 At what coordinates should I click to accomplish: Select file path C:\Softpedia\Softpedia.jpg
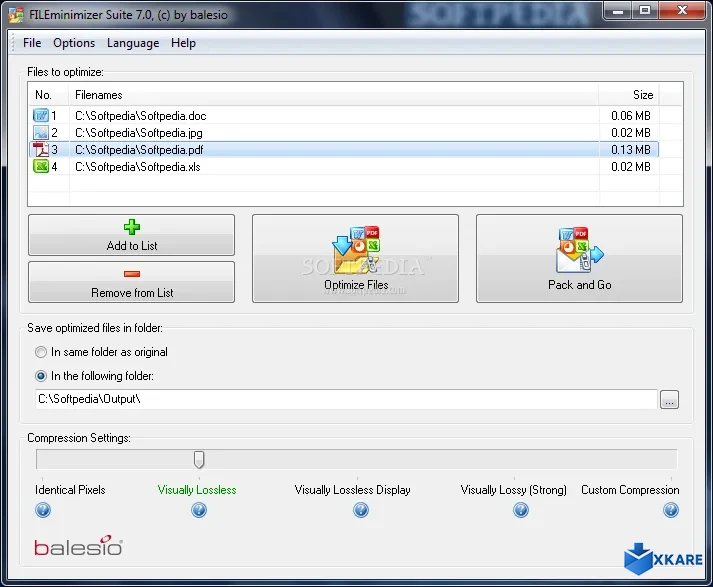139,133
